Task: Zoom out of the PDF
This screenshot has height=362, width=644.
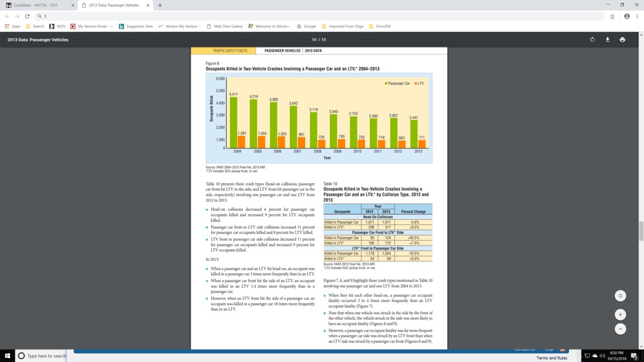Action: [x=620, y=329]
